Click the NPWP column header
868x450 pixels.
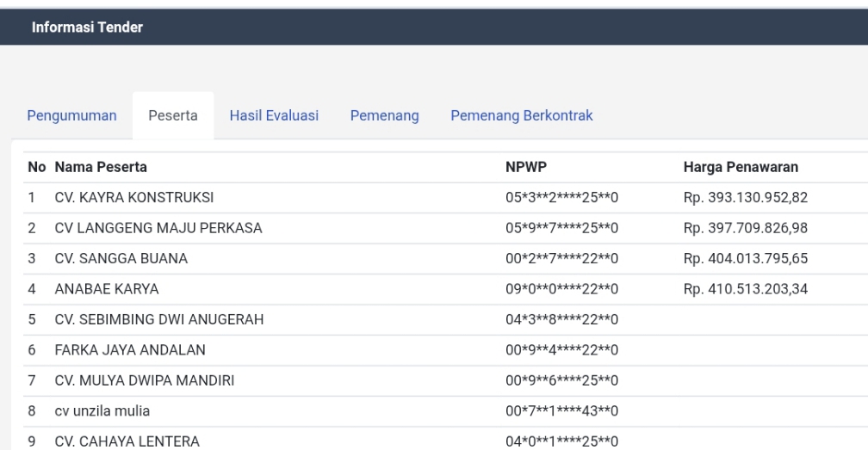(522, 167)
